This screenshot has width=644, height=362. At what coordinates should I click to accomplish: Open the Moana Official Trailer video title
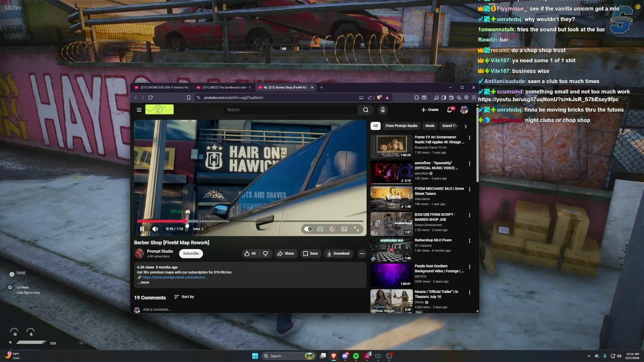[436, 294]
